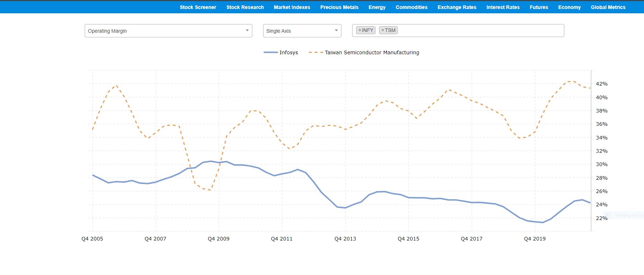This screenshot has width=644, height=275.
Task: Click the 36% y-axis label
Action: pyautogui.click(x=602, y=124)
